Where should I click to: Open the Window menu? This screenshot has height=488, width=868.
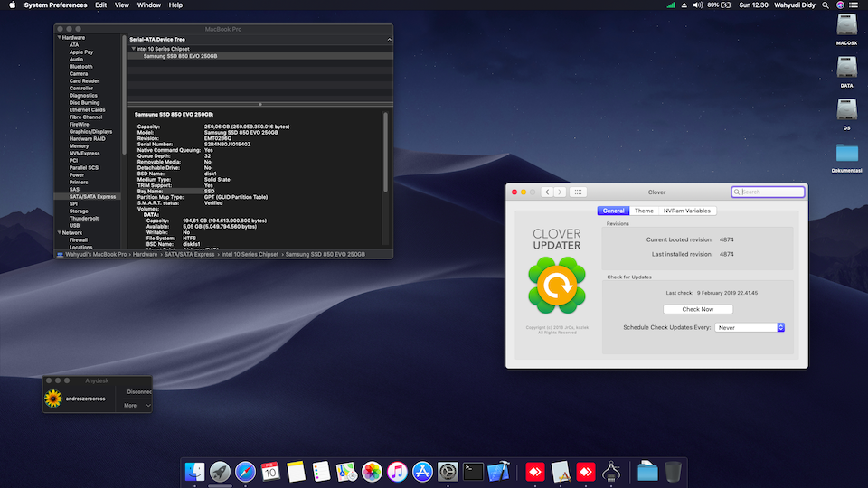149,5
